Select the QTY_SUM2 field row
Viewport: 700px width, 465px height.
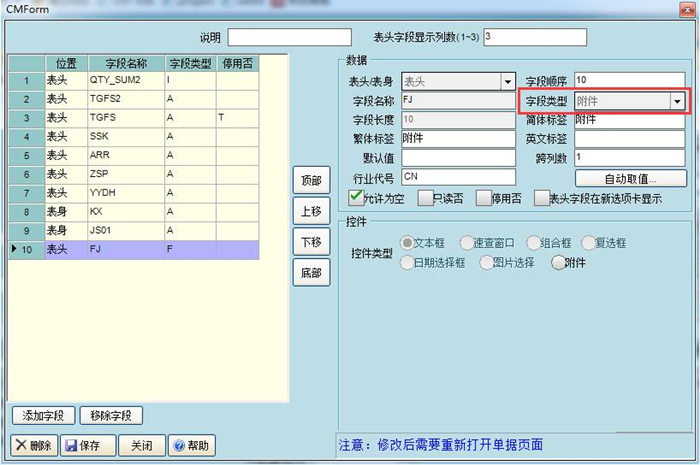click(134, 80)
